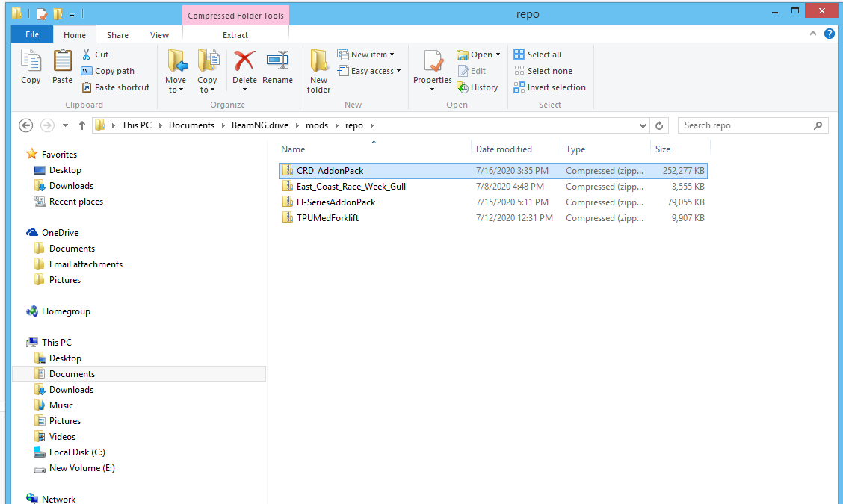Open the Copy to folder menu
Image resolution: width=843 pixels, height=504 pixels.
coord(207,70)
